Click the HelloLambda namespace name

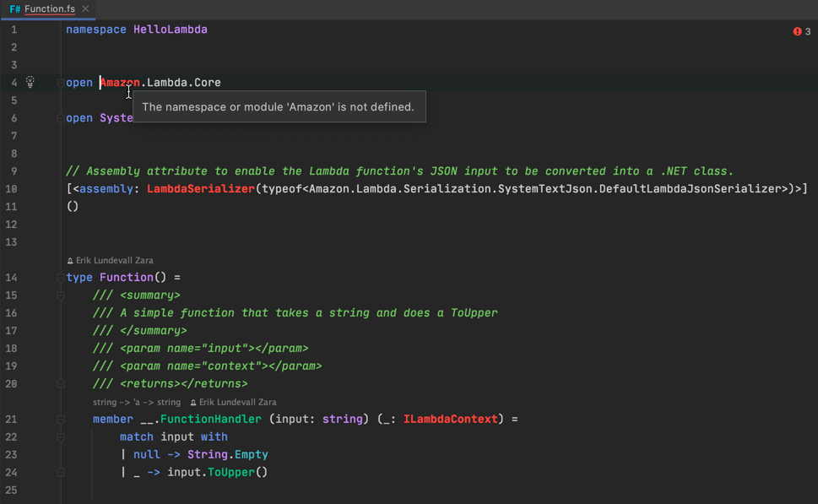[x=170, y=30]
